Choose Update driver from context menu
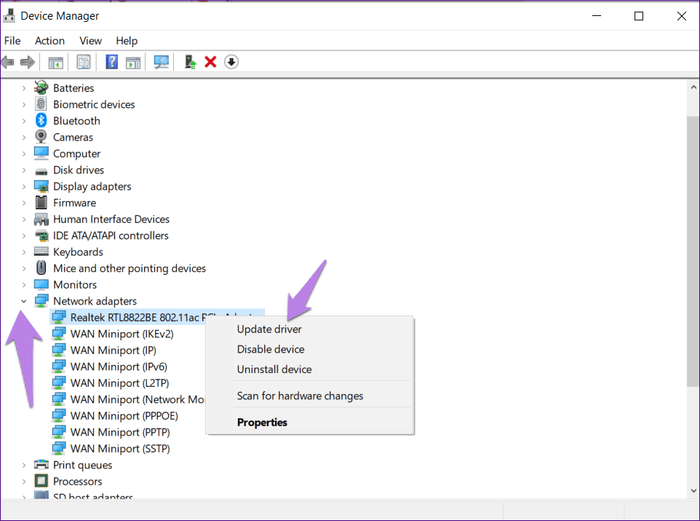700x521 pixels. pos(269,329)
